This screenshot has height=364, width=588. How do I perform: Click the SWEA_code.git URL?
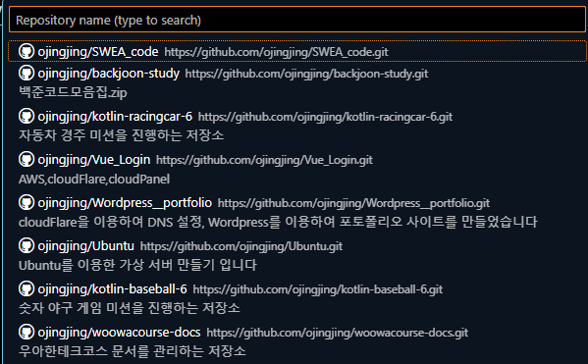coord(277,52)
